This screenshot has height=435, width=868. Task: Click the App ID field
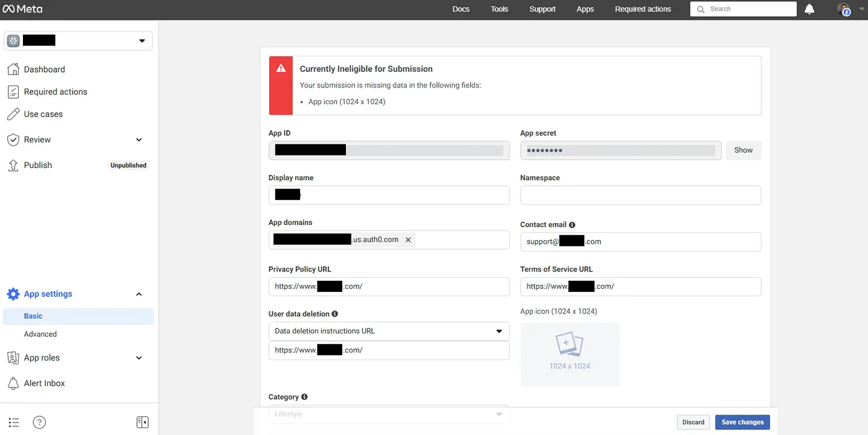coord(389,150)
